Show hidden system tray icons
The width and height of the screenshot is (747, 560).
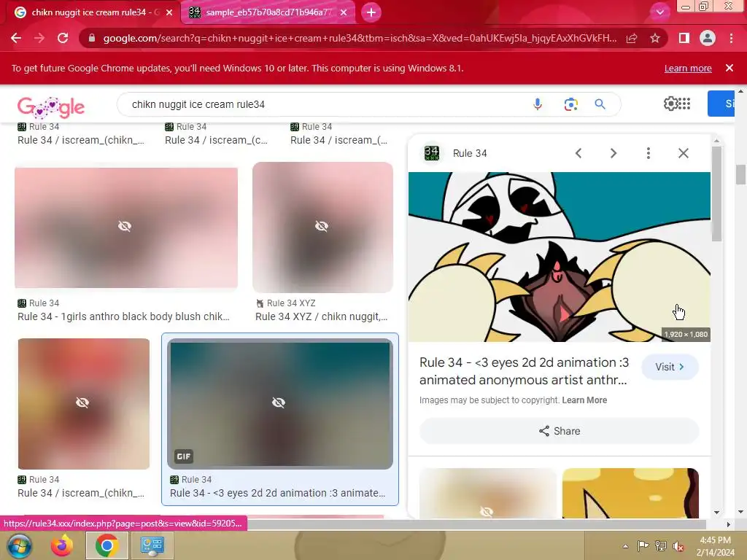tap(625, 546)
